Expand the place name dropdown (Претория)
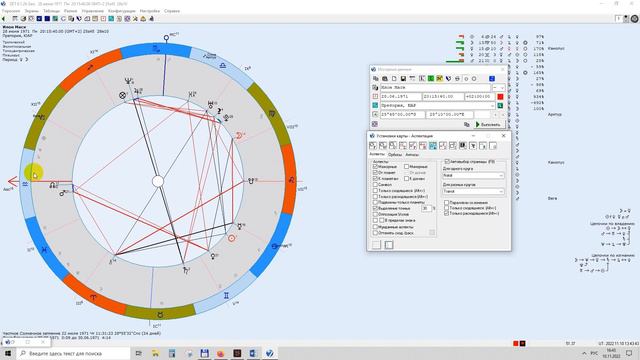Screen dimensions: 640x360 coord(492,106)
